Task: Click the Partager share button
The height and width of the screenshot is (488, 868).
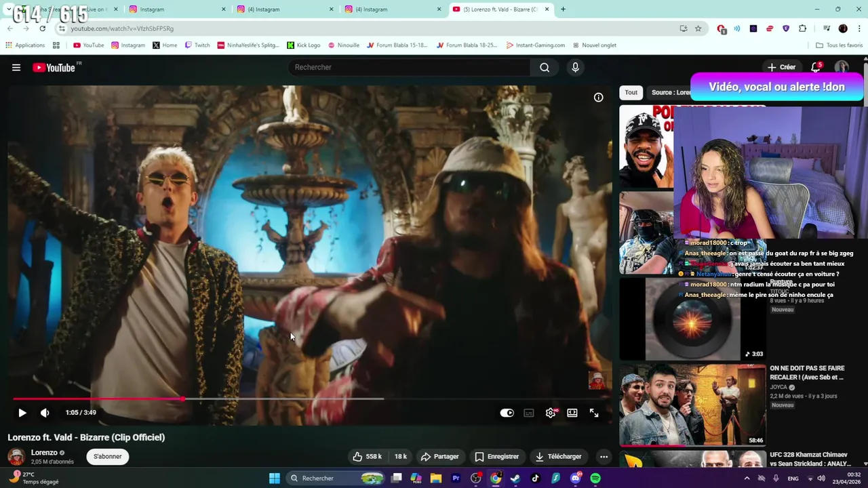Action: tap(439, 456)
